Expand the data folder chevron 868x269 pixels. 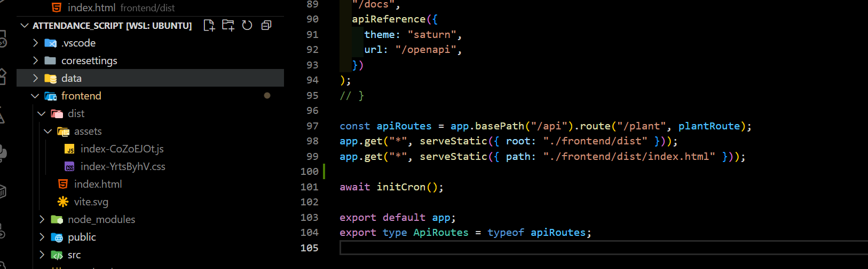tap(36, 78)
